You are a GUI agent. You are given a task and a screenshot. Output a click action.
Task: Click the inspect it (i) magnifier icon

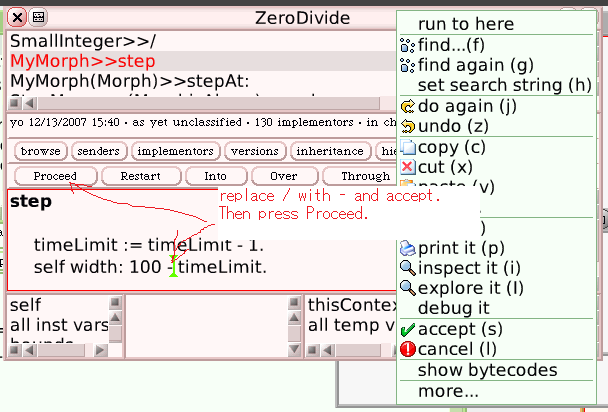tap(407, 268)
